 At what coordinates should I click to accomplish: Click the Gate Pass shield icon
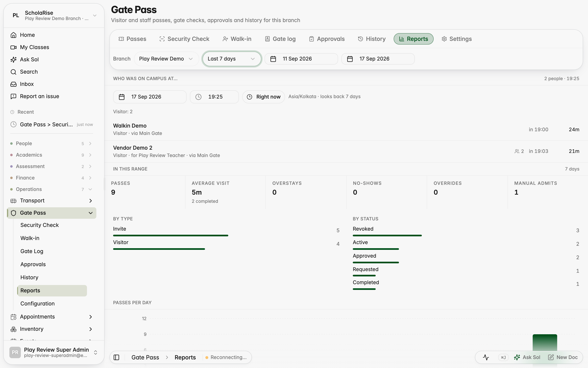(13, 213)
